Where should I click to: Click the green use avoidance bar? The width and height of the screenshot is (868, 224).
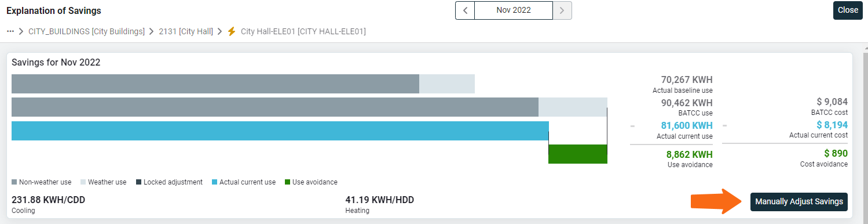[x=577, y=154]
